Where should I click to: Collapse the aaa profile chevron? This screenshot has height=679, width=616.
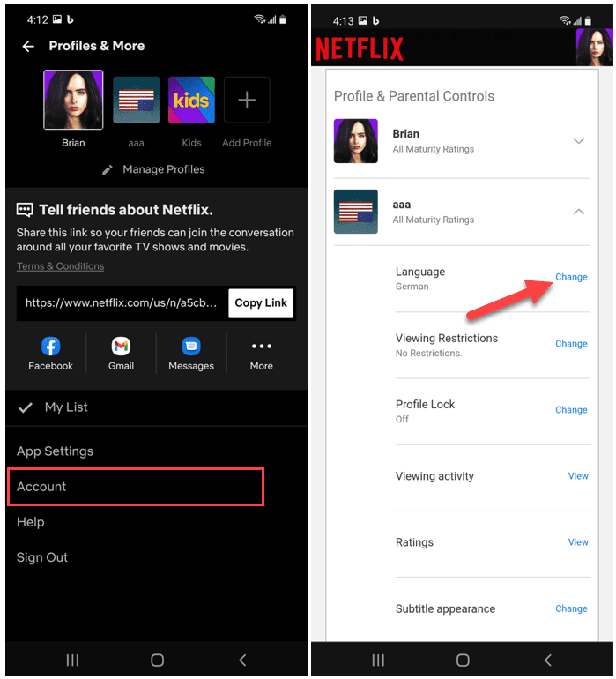pos(579,212)
